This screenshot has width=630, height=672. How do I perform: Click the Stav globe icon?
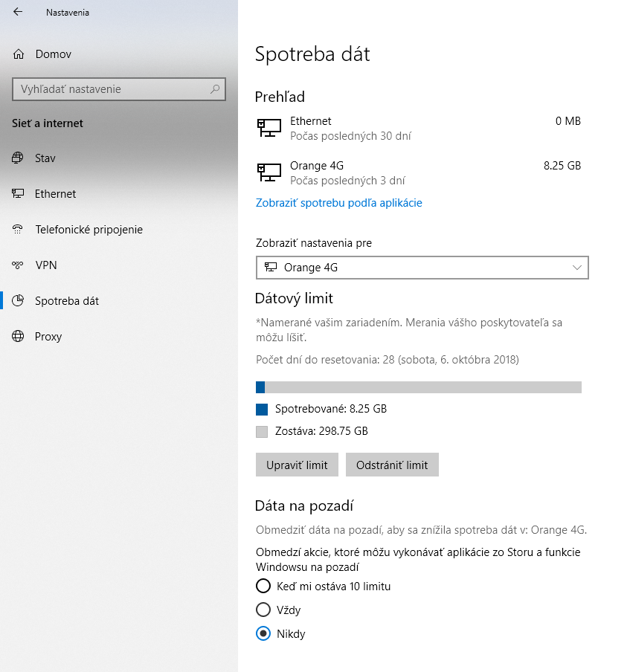coord(19,158)
